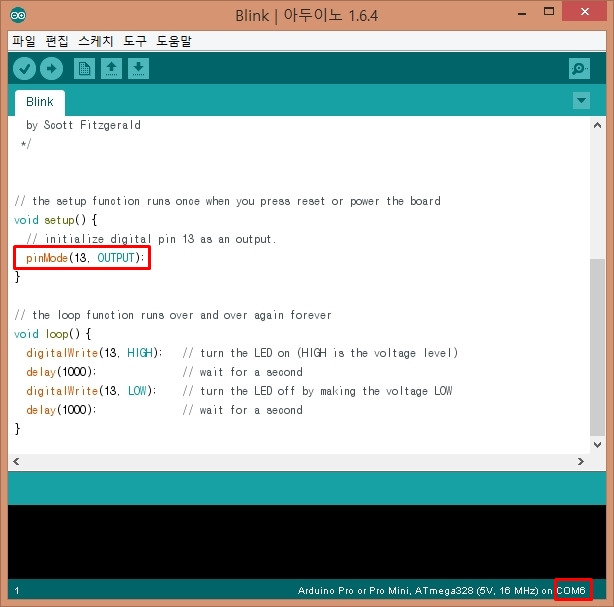This screenshot has height=607, width=614.
Task: Click 'Arduino Pro or Pro Mini' board text
Action: pos(353,591)
